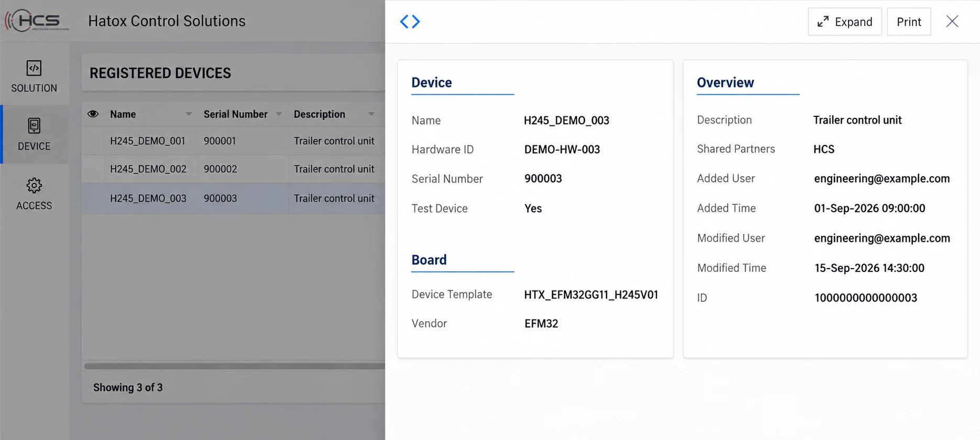980x440 pixels.
Task: Go to next record with right chevron
Action: [416, 21]
